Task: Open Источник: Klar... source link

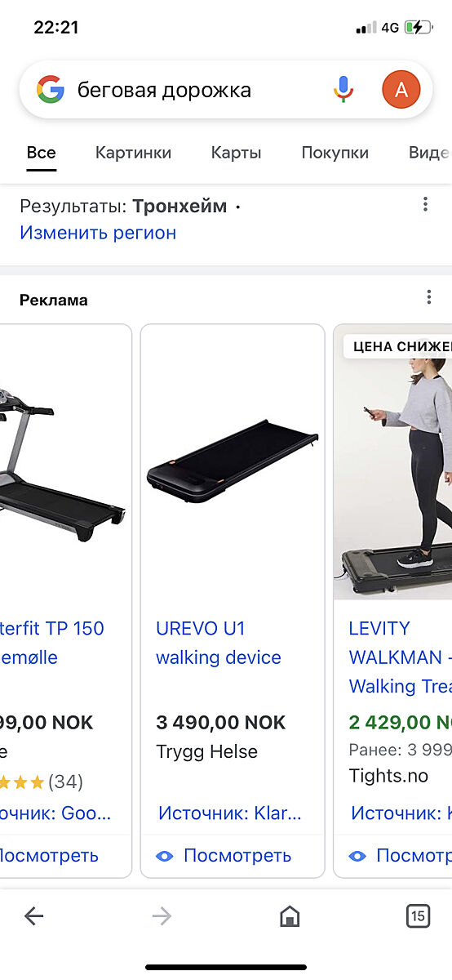Action: coord(230,813)
